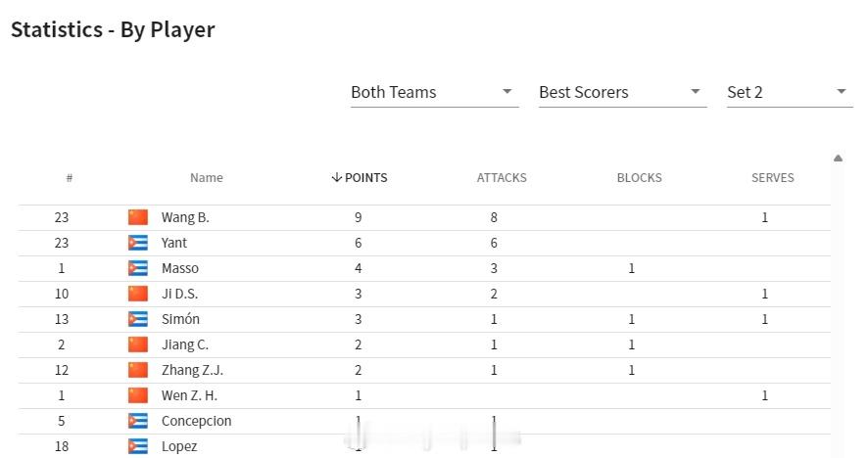Click China flag beside Zhang Z.J.
This screenshot has width=868, height=458.
(x=138, y=370)
